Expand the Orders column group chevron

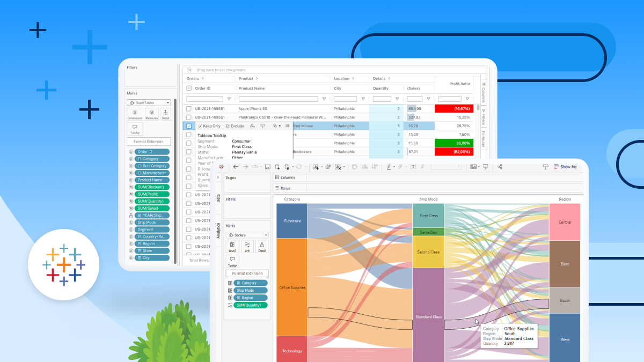click(x=203, y=78)
